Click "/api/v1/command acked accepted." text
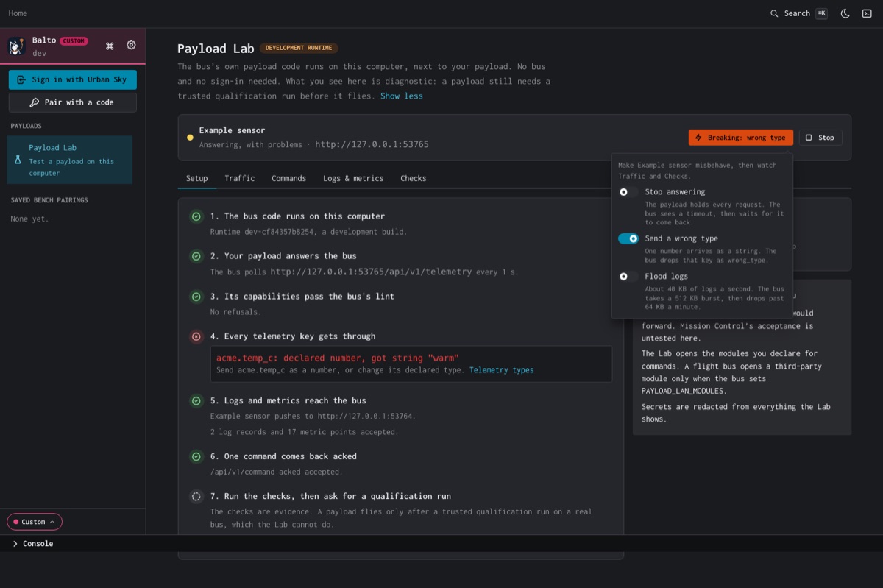This screenshot has width=883, height=588. pyautogui.click(x=277, y=472)
